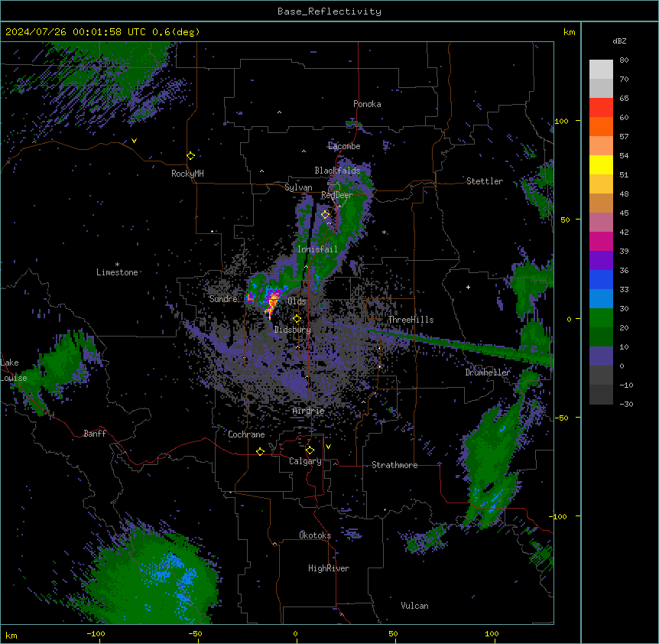
Task: Click the Lacombe city label
Action: pos(344,146)
